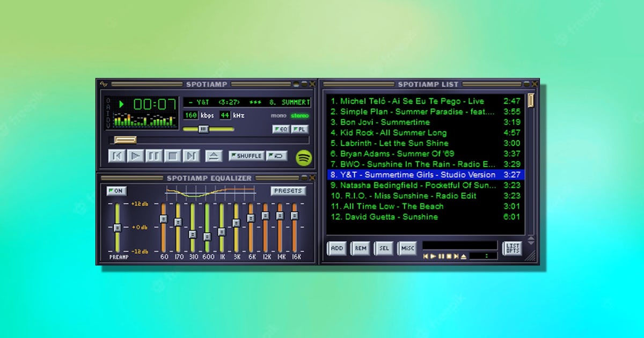Open the MISC menu
This screenshot has width=644, height=338.
[407, 248]
